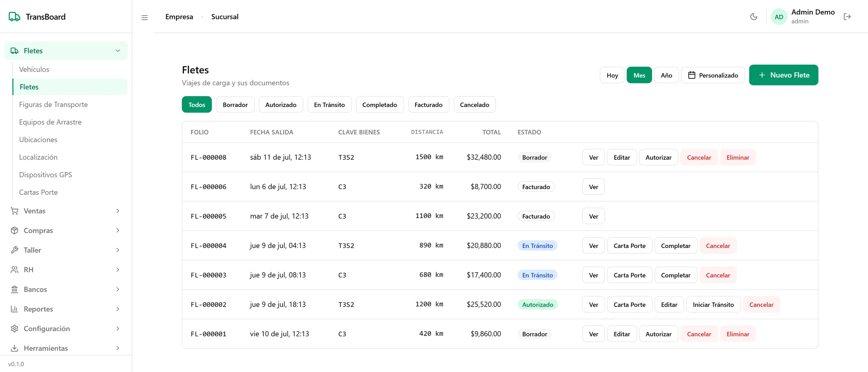Viewport: 868px width, 372px height.
Task: Collapse the Fletes section chevron
Action: click(x=118, y=51)
